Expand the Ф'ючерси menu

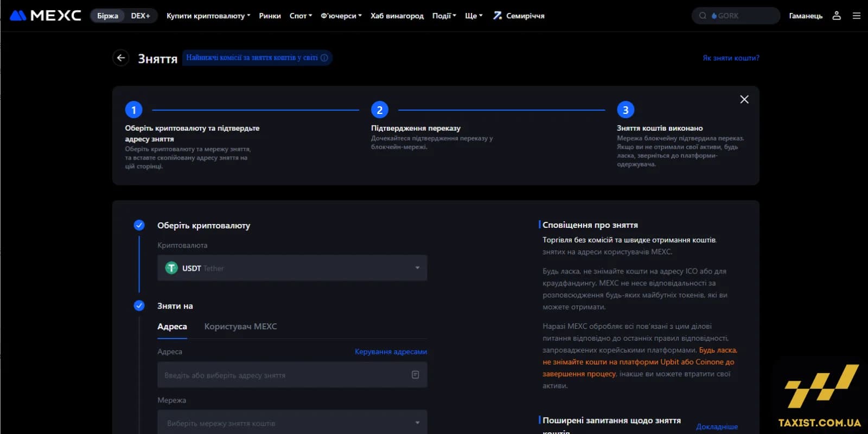pyautogui.click(x=341, y=16)
